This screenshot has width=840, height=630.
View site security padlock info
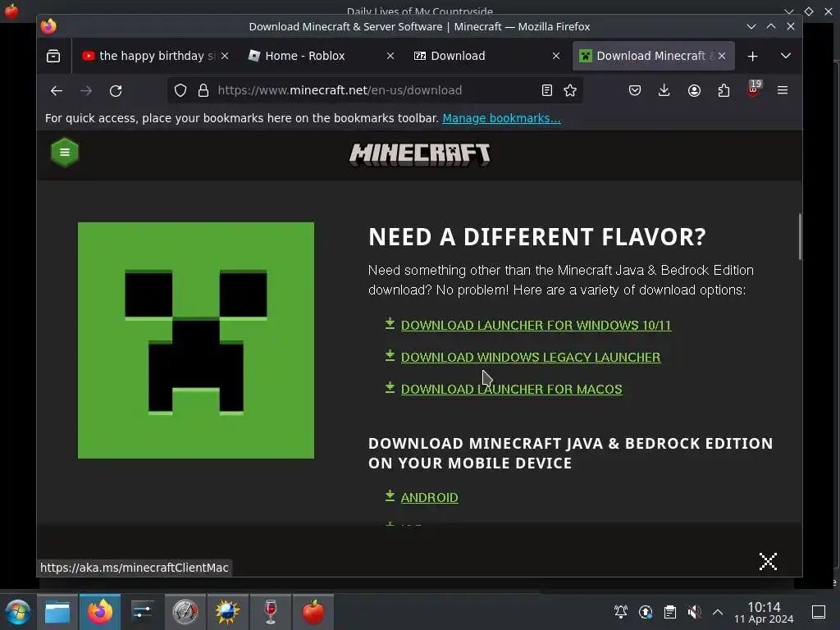203,90
